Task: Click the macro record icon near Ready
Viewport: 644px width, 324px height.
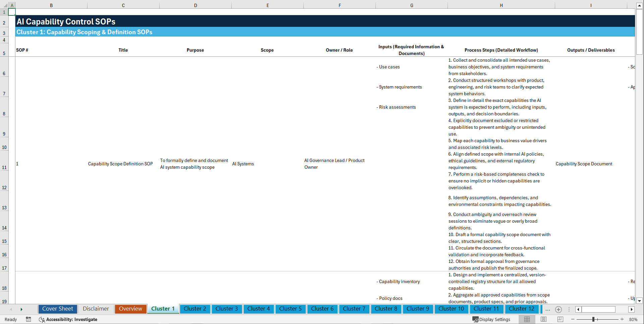Action: tap(28, 319)
